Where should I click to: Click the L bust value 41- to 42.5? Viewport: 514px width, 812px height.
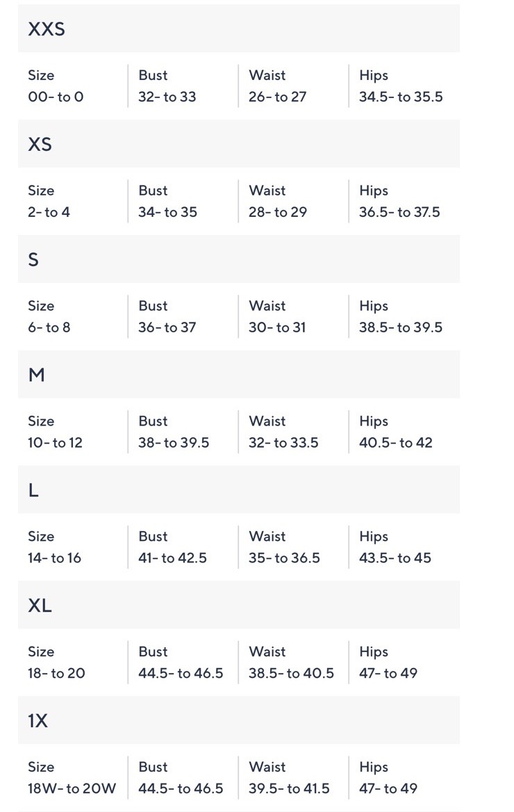coord(172,558)
